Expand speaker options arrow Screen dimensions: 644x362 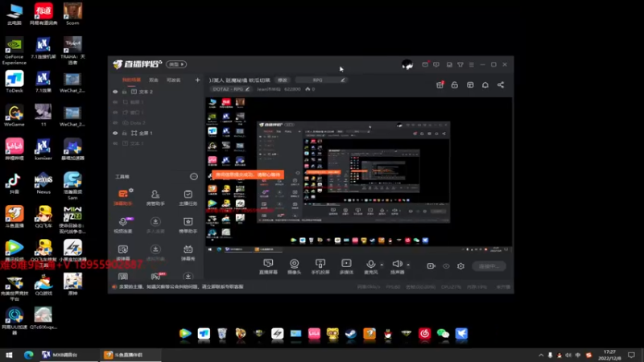tap(408, 265)
